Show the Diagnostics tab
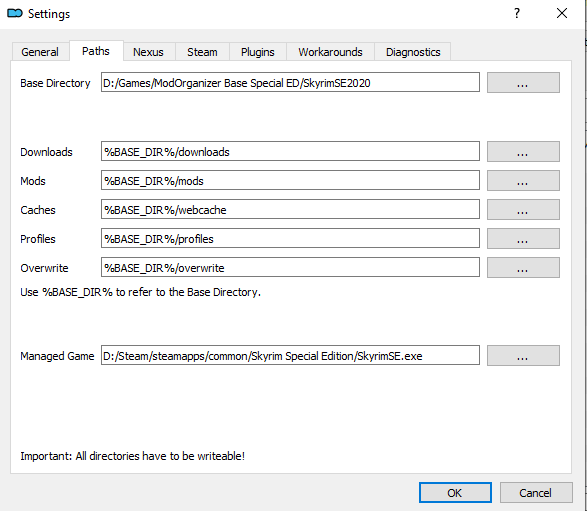 point(413,52)
